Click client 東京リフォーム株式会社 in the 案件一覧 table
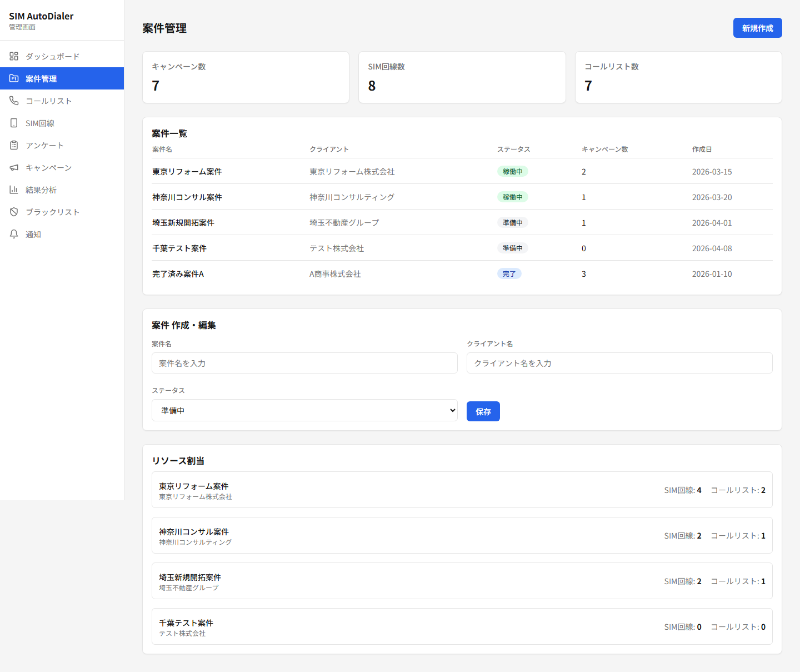Image resolution: width=800 pixels, height=672 pixels. click(x=352, y=172)
